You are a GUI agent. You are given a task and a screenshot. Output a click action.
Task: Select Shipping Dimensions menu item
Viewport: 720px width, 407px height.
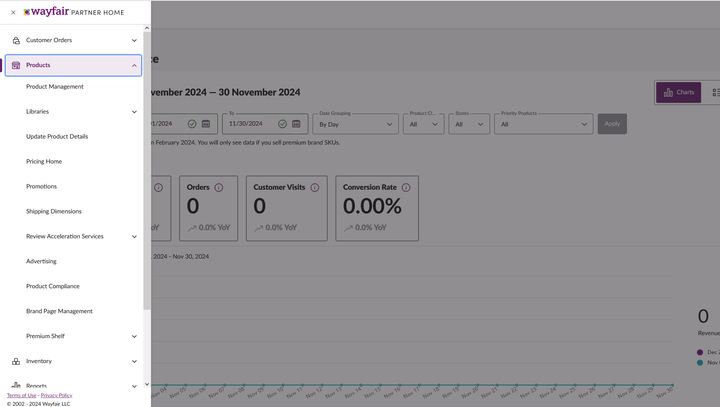click(54, 212)
